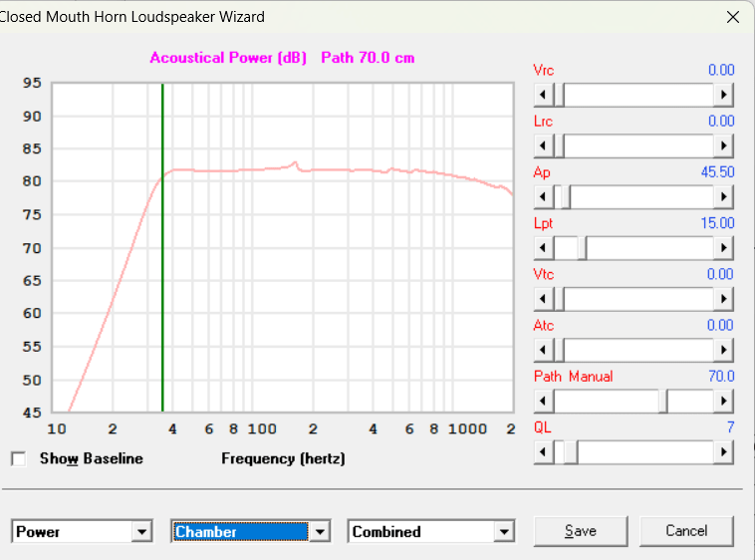Click the Path Manual label

(573, 376)
